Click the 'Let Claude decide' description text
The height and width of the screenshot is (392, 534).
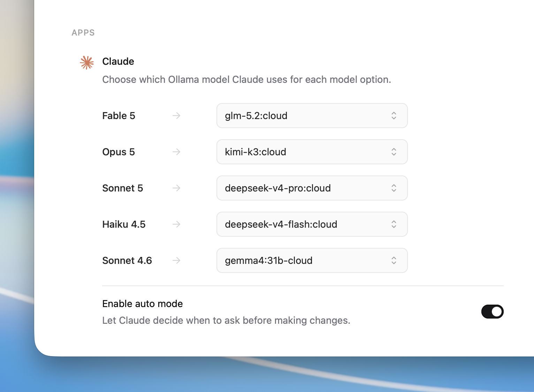click(226, 320)
